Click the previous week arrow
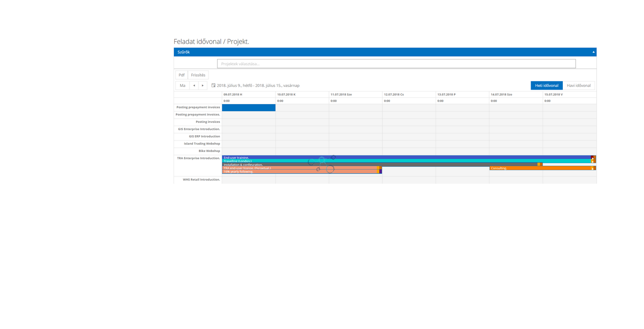Image resolution: width=644 pixels, height=329 pixels. [194, 85]
